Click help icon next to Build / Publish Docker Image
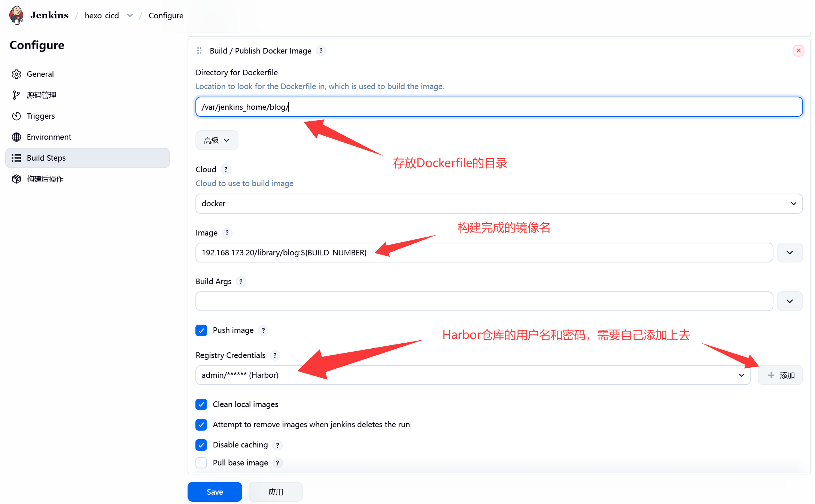Viewport: 815px width, 504px height. pos(321,51)
